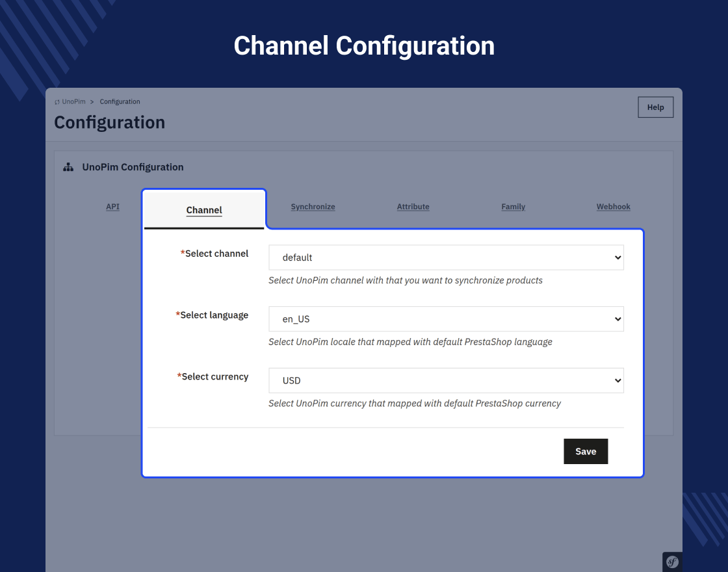Image resolution: width=728 pixels, height=572 pixels.
Task: Click the 'Select UnoPim locale that mapped' hint
Action: [x=410, y=342]
